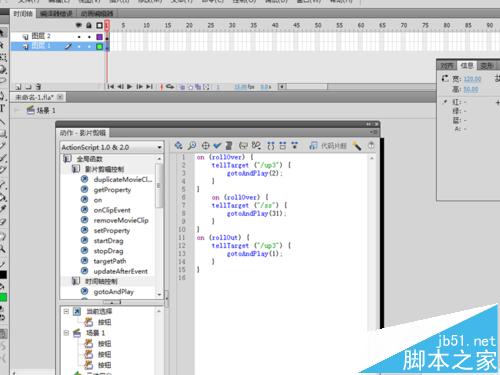500x375 pixels.
Task: Toggle loop playback icon below timeline
Action: point(170,87)
